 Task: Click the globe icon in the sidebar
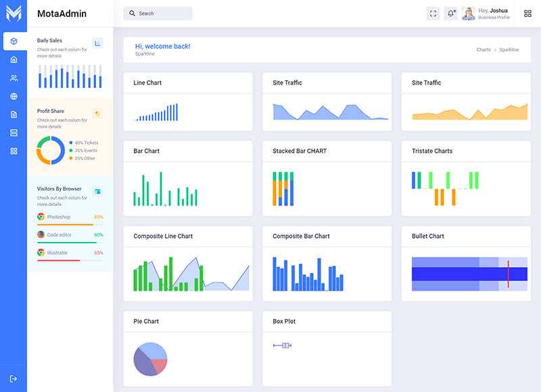tap(14, 96)
